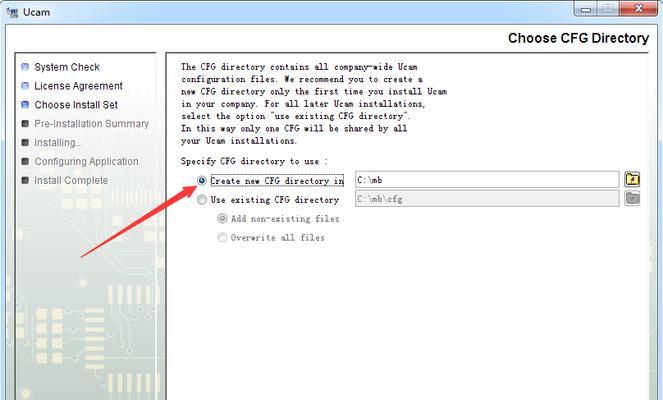Click the C:\mb new directory path field
The height and width of the screenshot is (400, 663).
(487, 180)
